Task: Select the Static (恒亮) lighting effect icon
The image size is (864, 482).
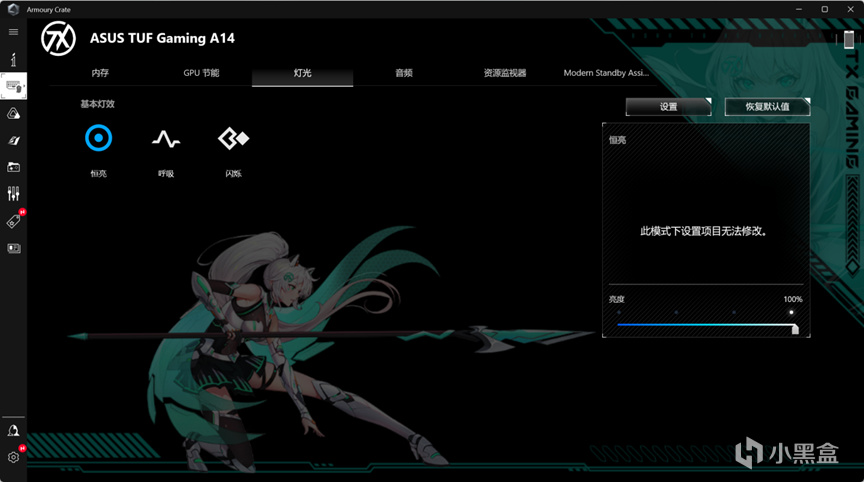Action: 99,138
